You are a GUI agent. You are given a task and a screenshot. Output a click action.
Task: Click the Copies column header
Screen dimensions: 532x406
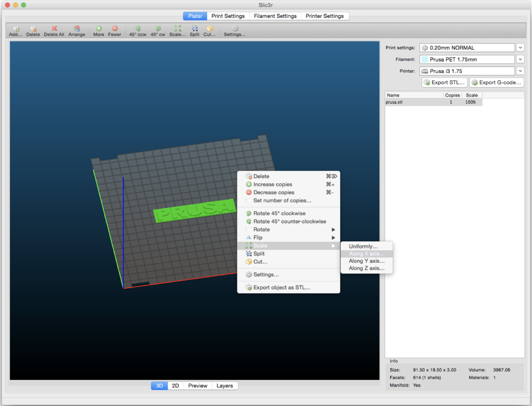point(452,95)
